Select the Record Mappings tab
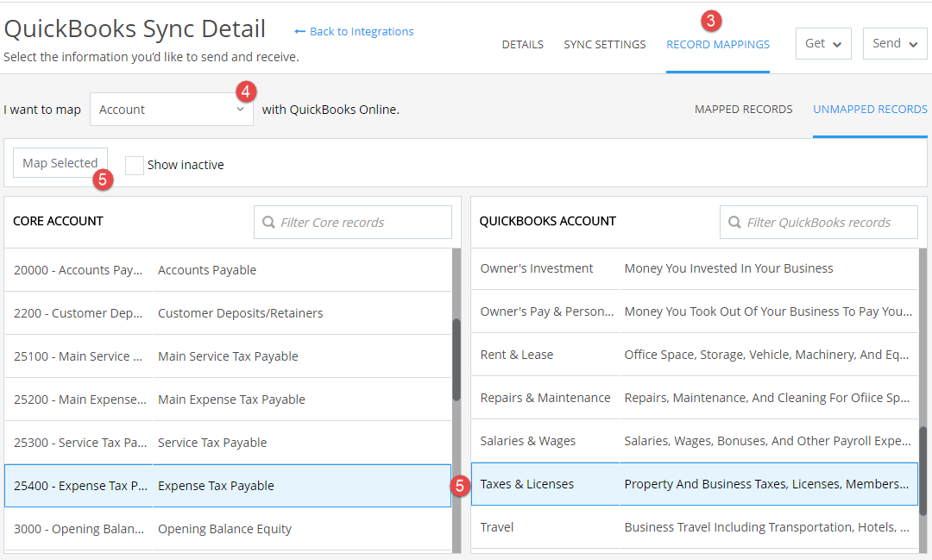 click(717, 45)
